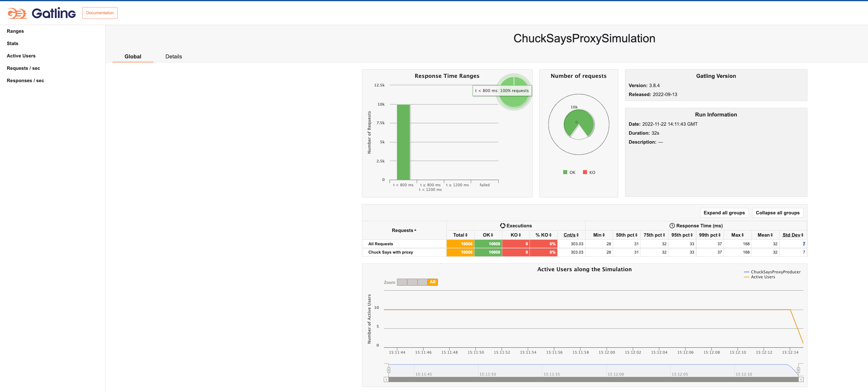Click the left navigator range handle

click(x=389, y=370)
